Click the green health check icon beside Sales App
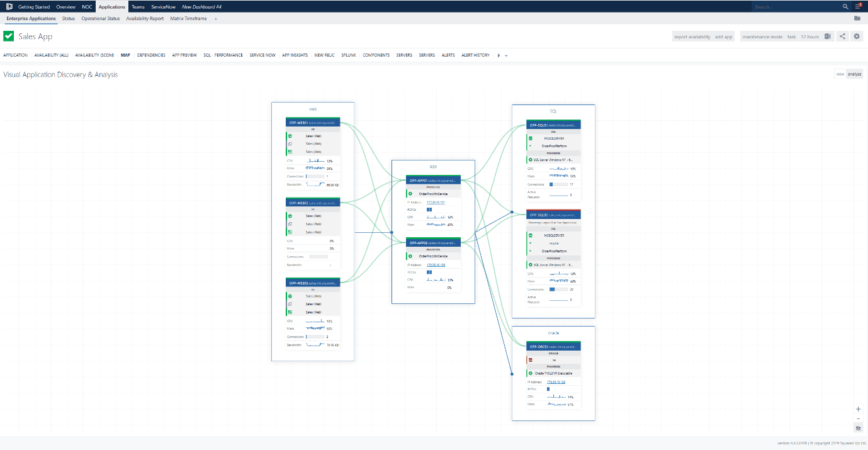This screenshot has height=450, width=868. click(x=9, y=37)
